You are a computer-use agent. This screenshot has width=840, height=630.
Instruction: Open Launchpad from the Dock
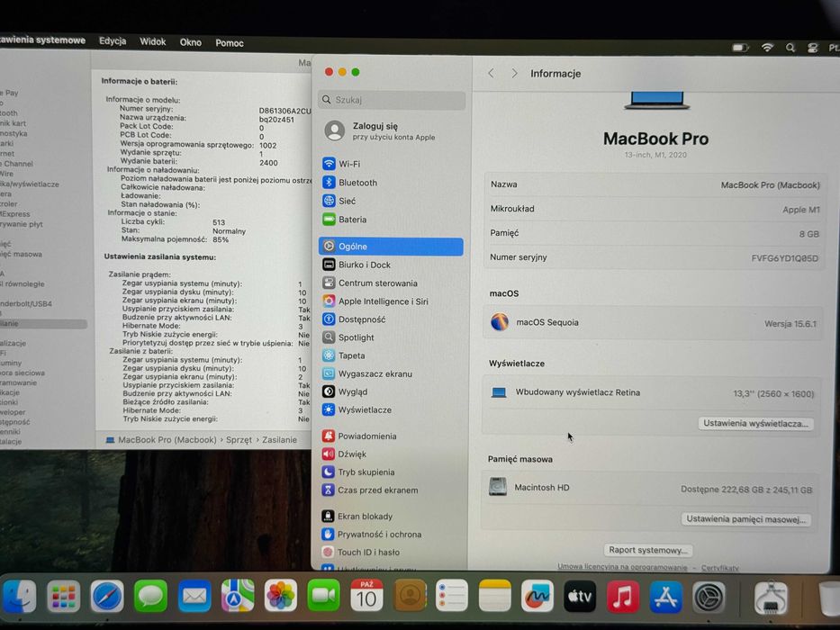(63, 596)
